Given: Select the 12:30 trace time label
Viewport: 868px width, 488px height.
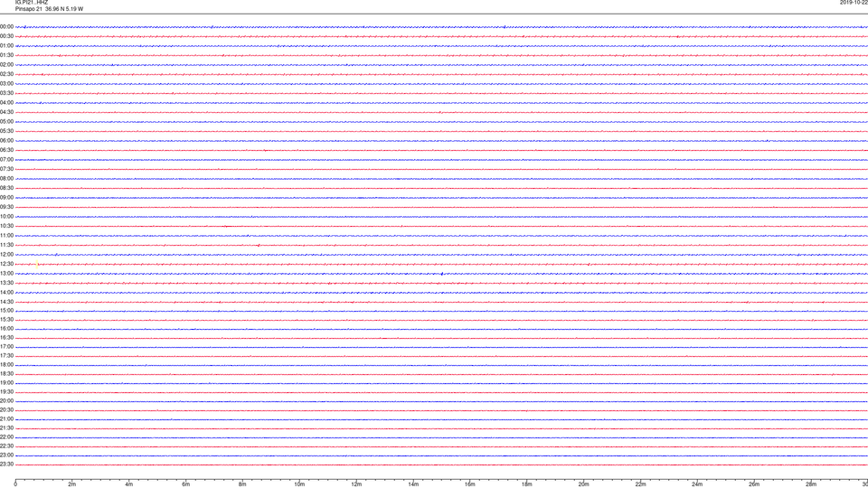Looking at the screenshot, I should 6,264.
